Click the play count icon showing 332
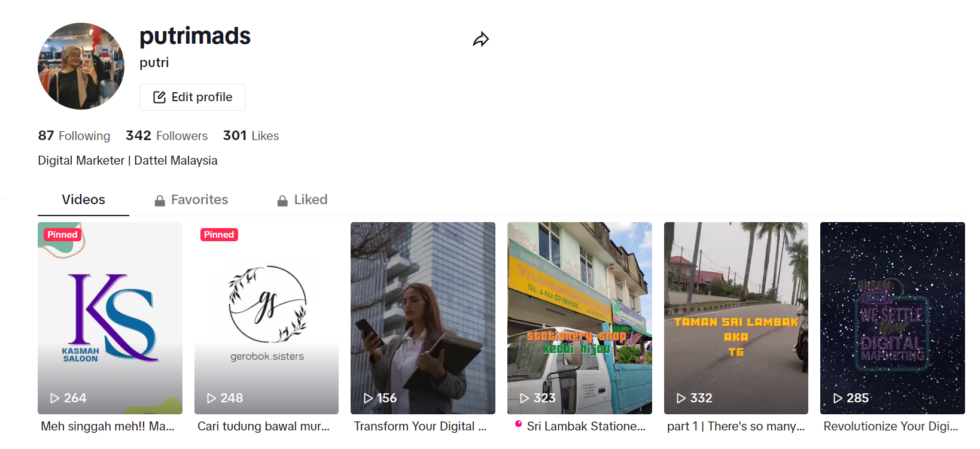The image size is (980, 449). click(681, 398)
